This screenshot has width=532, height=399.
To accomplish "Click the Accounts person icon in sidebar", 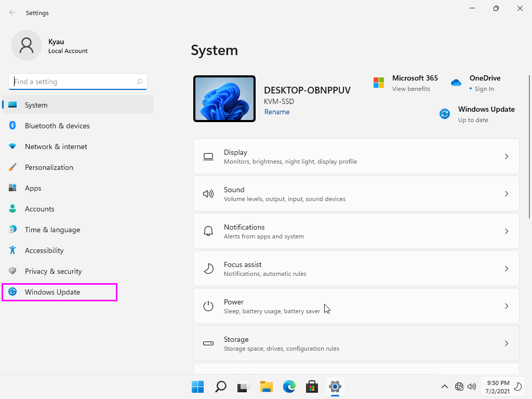I will click(x=12, y=208).
